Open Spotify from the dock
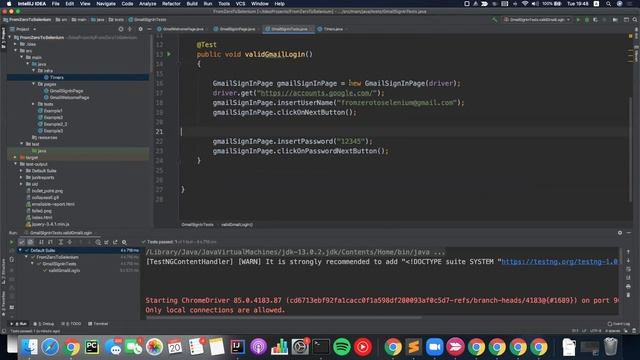This screenshot has height=360, width=640. pyautogui.click(x=342, y=347)
